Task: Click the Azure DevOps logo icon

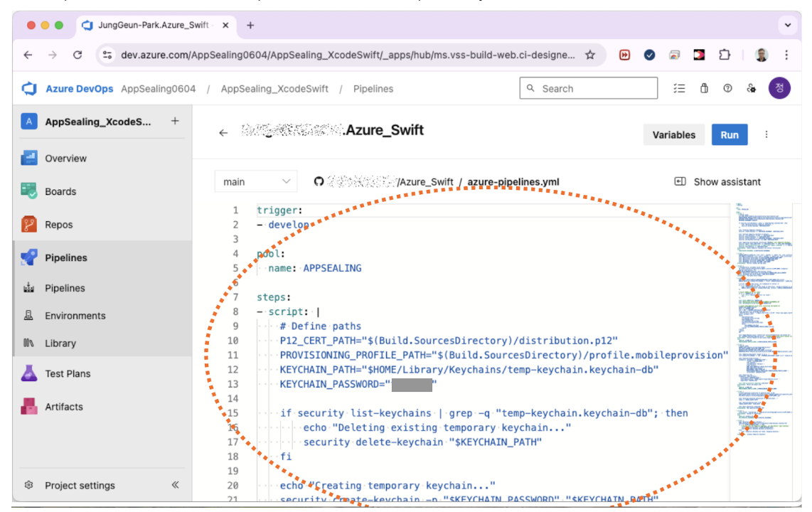Action: pos(29,89)
